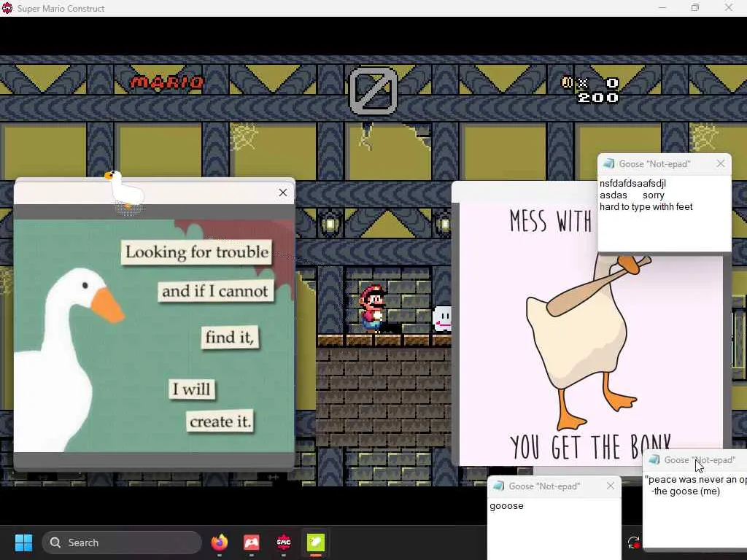The image size is (747, 560).
Task: Click the small white goose on meme window
Action: 125,189
